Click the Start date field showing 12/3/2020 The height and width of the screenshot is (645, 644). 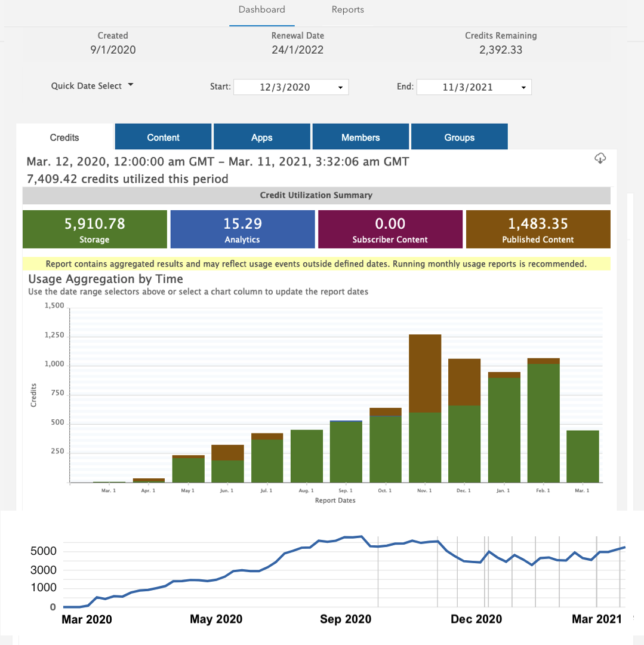(x=286, y=87)
